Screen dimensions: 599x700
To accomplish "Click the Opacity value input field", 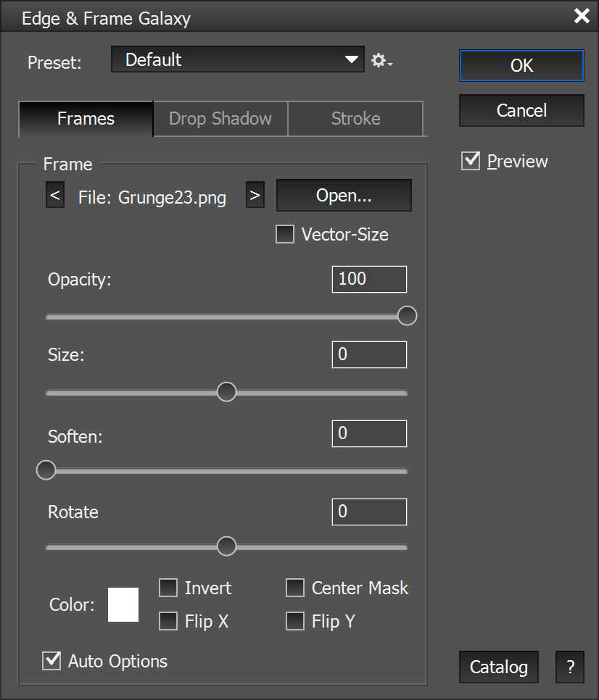I will pyautogui.click(x=369, y=279).
